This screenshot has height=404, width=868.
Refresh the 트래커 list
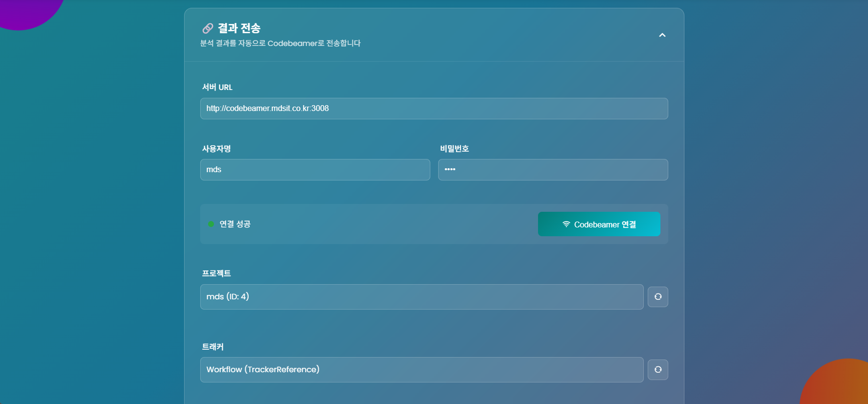coord(657,370)
